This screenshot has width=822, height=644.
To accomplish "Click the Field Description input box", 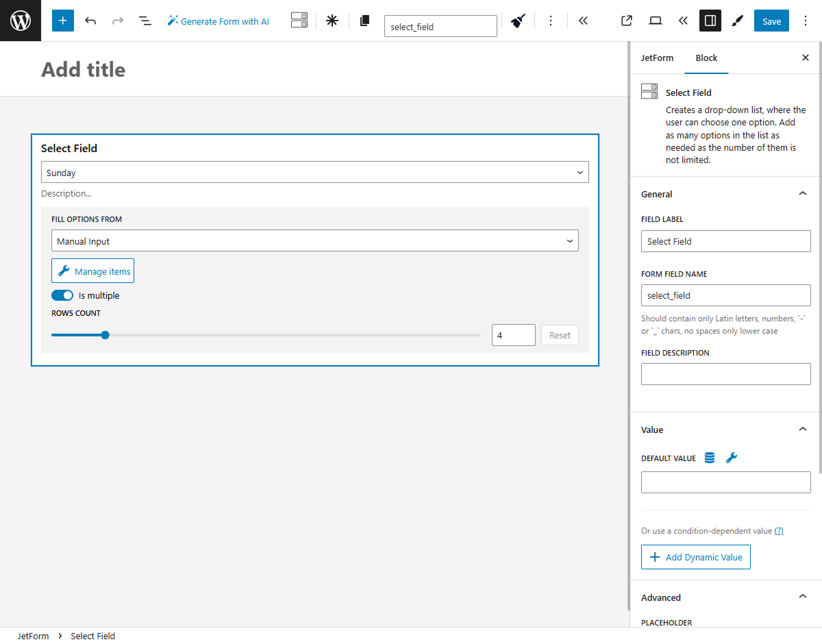I will point(725,373).
